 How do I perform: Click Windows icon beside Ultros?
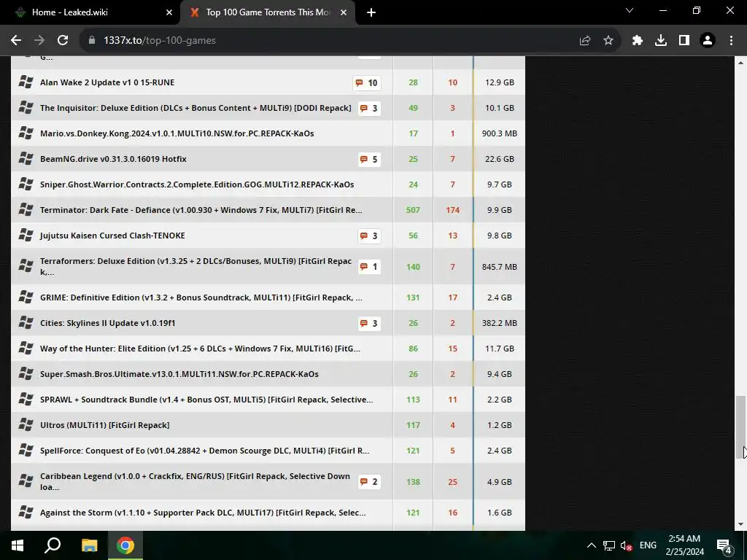tap(26, 425)
